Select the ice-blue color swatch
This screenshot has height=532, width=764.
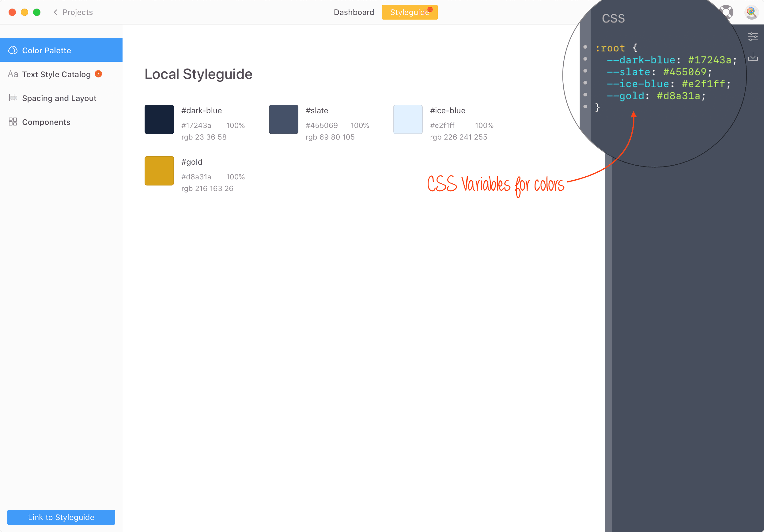coord(408,119)
